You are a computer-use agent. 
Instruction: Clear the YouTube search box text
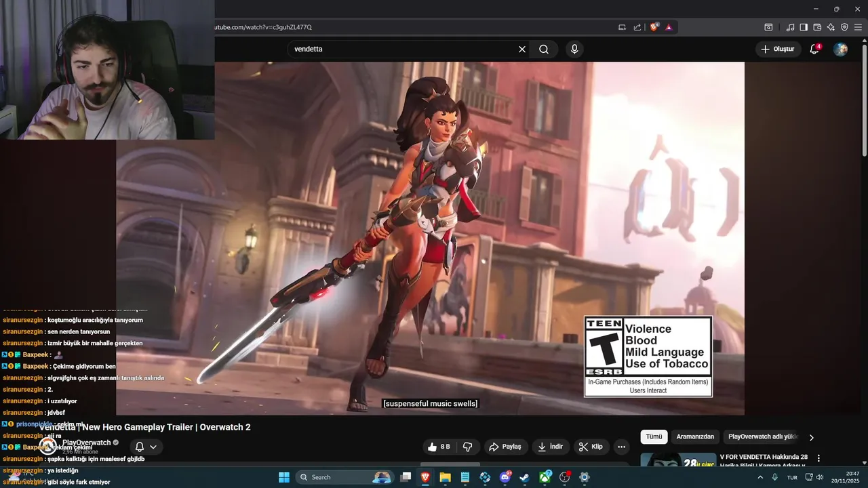(522, 49)
